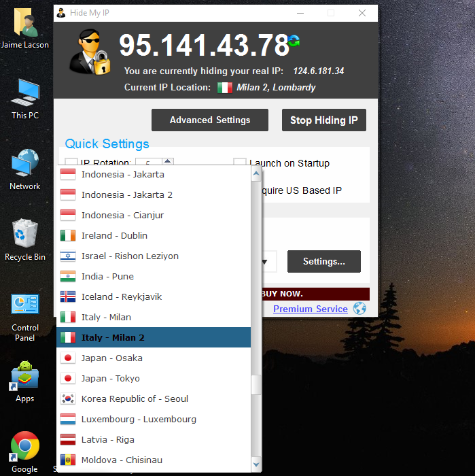Select the Google Chrome desktop shortcut
The width and height of the screenshot is (475, 476).
25,452
